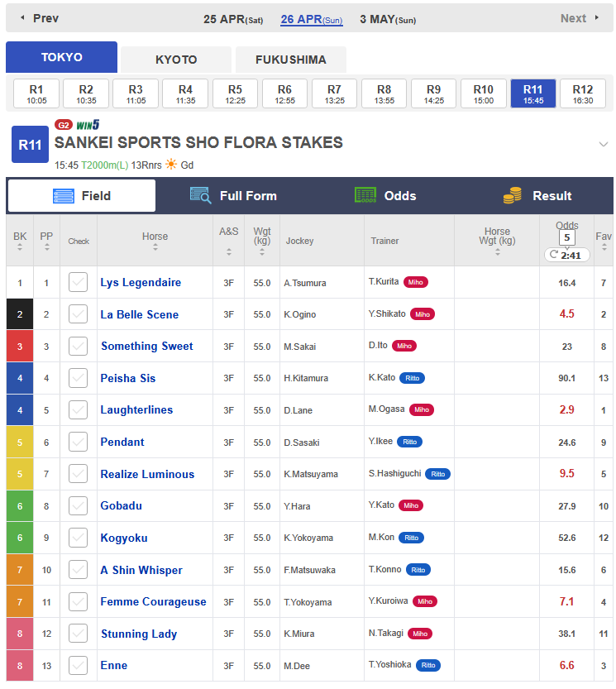Open race R12 at 16:30

click(x=583, y=93)
